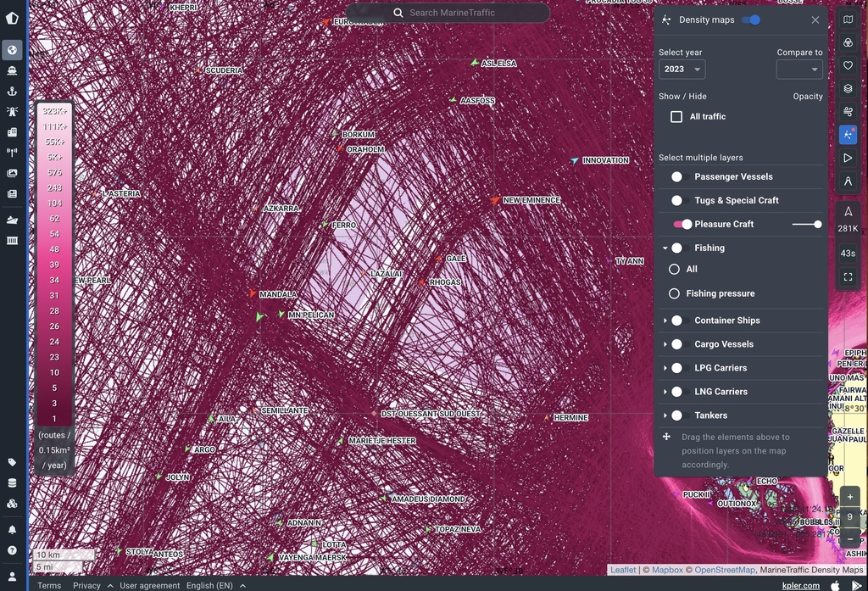Toggle the density maps toolbar icon

pyautogui.click(x=848, y=135)
